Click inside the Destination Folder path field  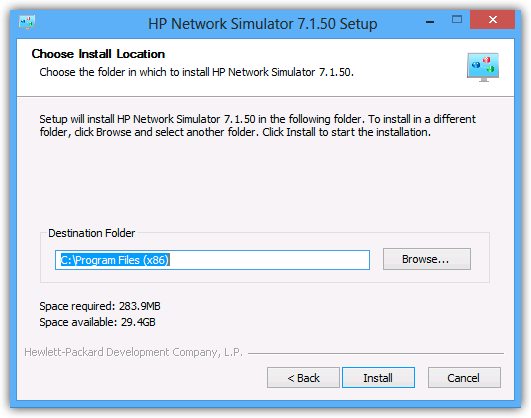pos(212,260)
